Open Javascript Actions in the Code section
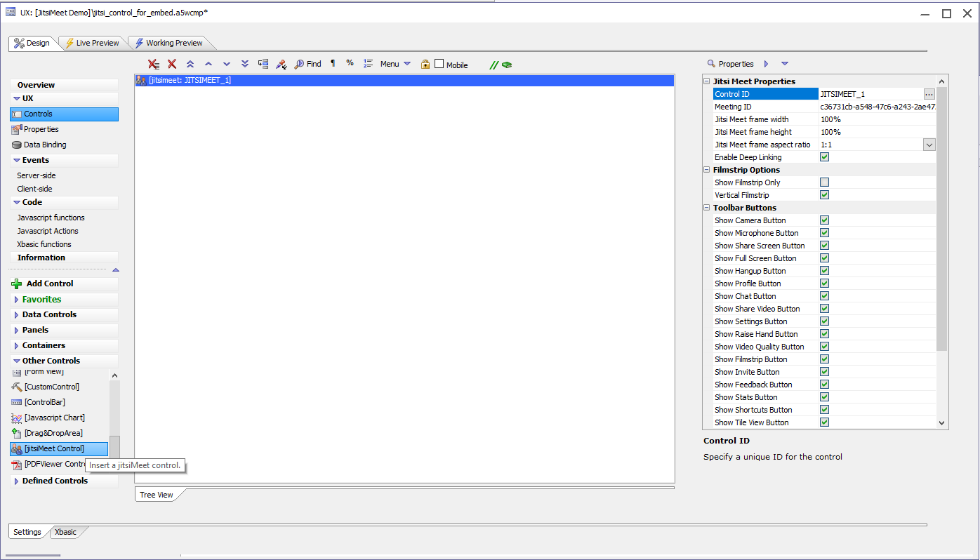This screenshot has height=560, width=980. coord(48,231)
